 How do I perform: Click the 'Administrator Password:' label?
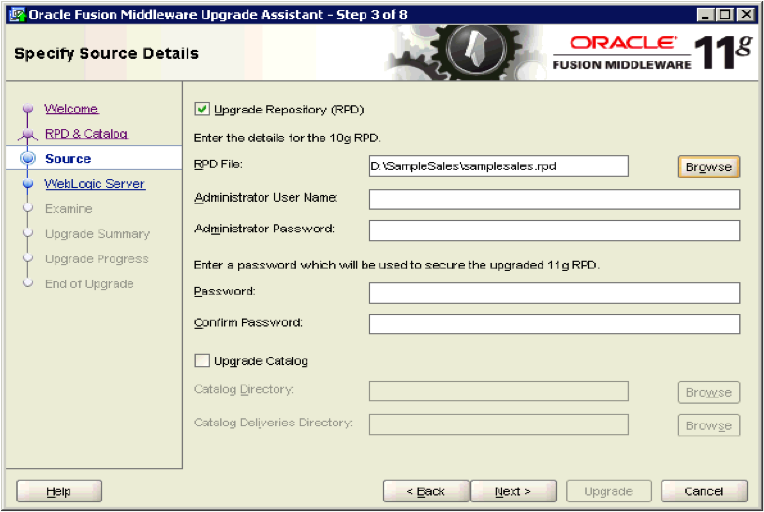click(265, 228)
